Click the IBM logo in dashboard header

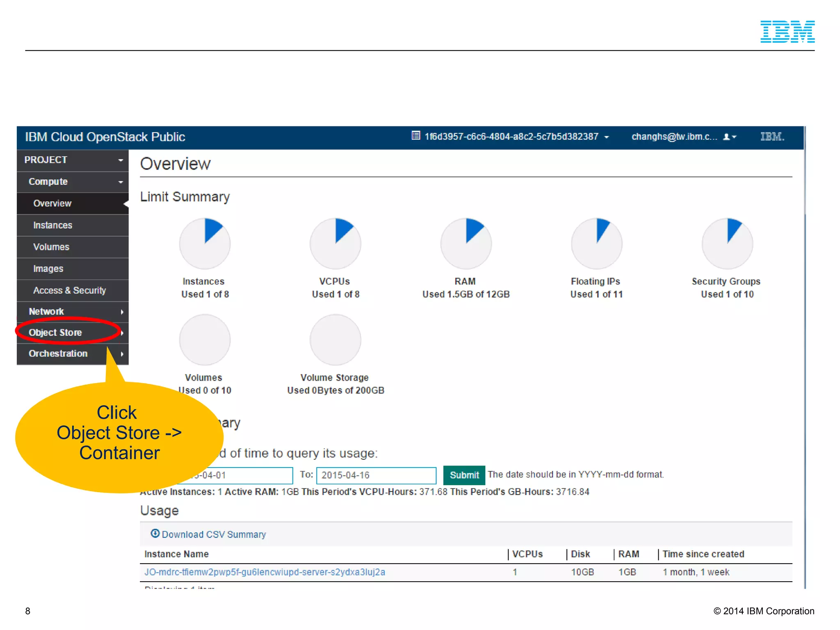point(772,137)
